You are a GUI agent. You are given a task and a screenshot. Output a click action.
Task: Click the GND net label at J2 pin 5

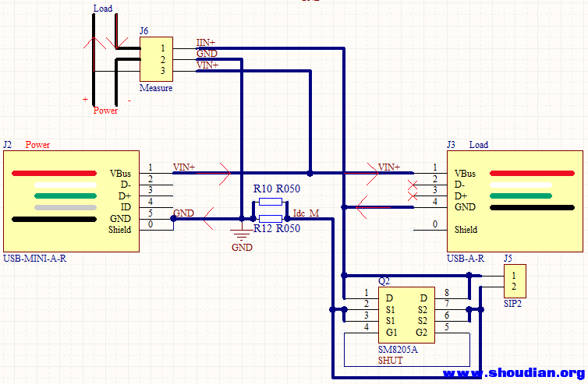183,213
